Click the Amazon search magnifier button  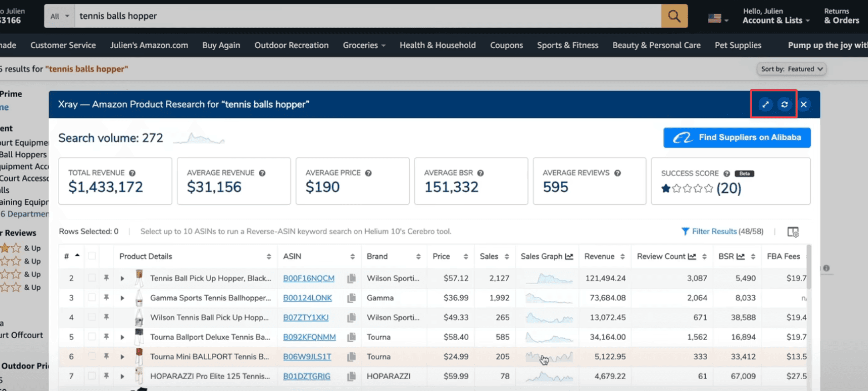pyautogui.click(x=674, y=16)
